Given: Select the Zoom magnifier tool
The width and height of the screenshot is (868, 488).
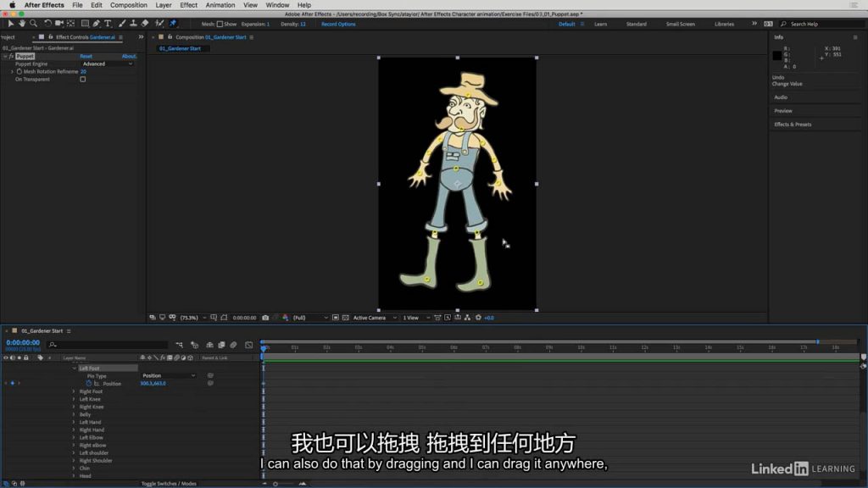Looking at the screenshot, I should [33, 23].
